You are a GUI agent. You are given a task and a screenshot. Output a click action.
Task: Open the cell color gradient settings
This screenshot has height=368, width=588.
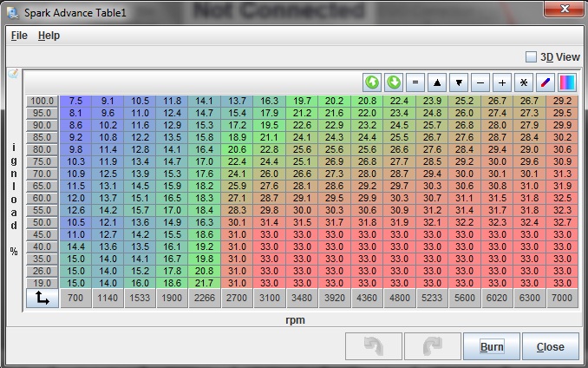pos(567,82)
